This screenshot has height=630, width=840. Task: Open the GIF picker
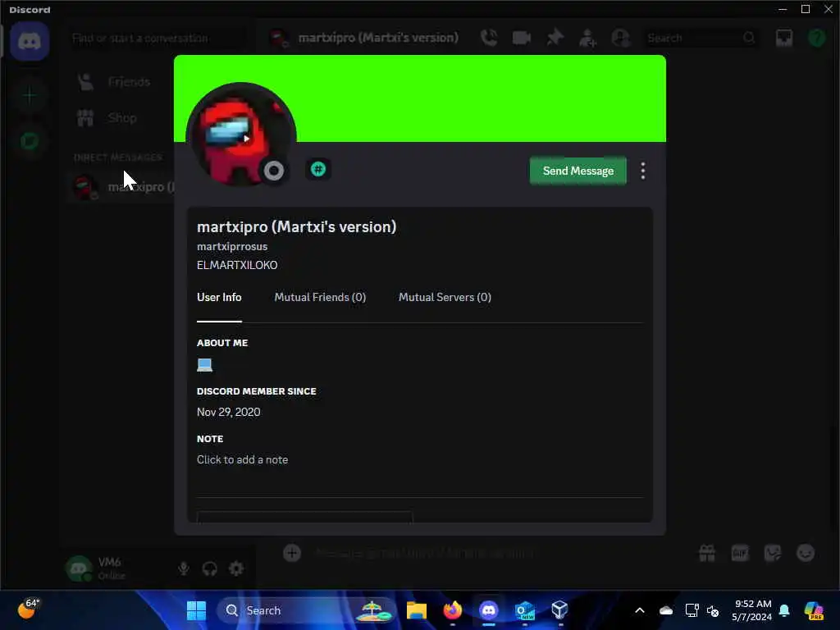coord(740,553)
